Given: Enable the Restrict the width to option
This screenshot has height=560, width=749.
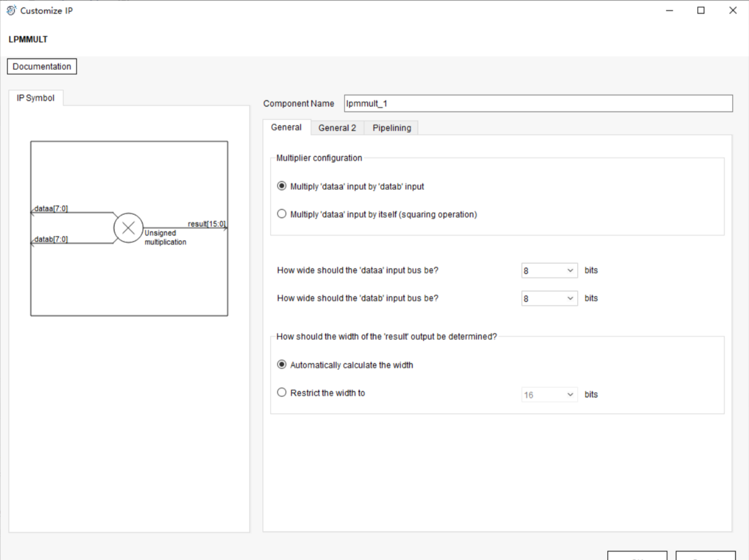Looking at the screenshot, I should (x=282, y=393).
